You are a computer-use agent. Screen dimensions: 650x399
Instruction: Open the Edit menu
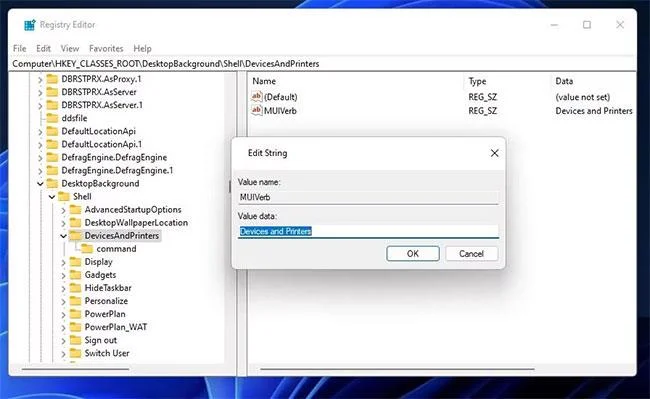pyautogui.click(x=44, y=48)
